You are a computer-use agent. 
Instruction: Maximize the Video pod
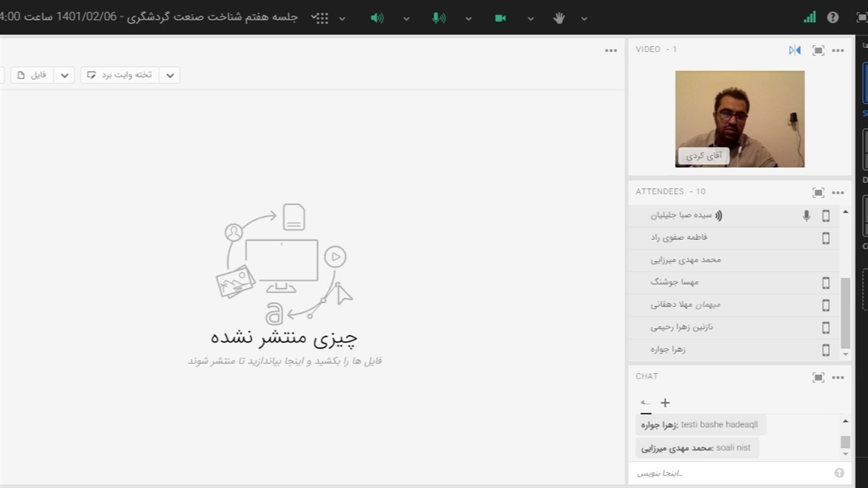coord(818,50)
